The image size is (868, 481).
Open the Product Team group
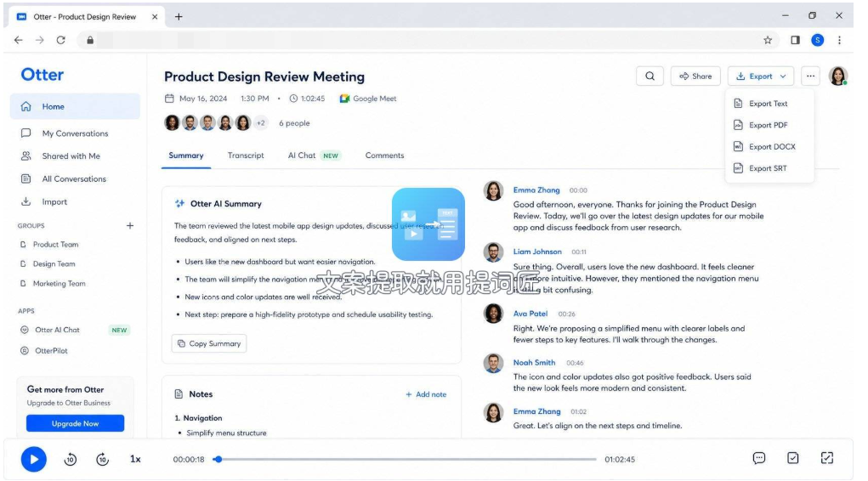click(55, 244)
